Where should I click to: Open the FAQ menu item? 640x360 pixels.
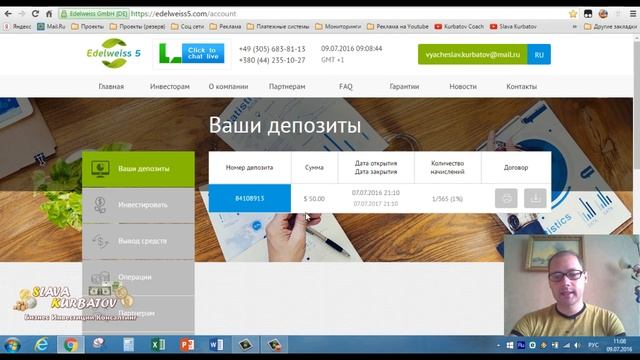click(x=345, y=87)
